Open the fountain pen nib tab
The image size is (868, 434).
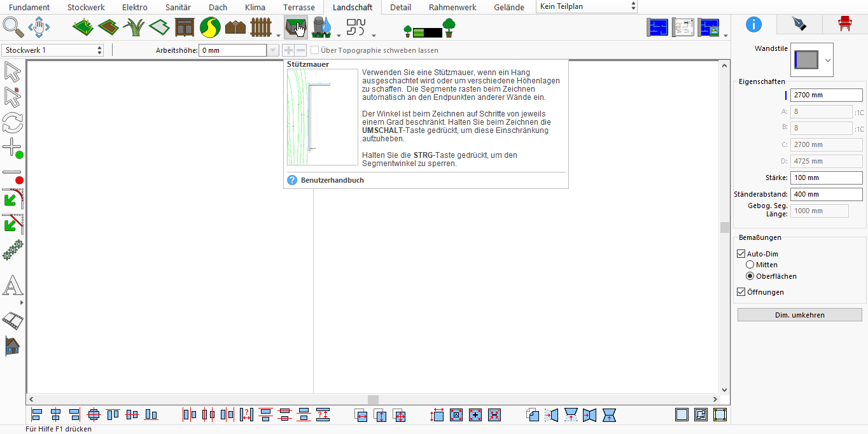pyautogui.click(x=799, y=24)
